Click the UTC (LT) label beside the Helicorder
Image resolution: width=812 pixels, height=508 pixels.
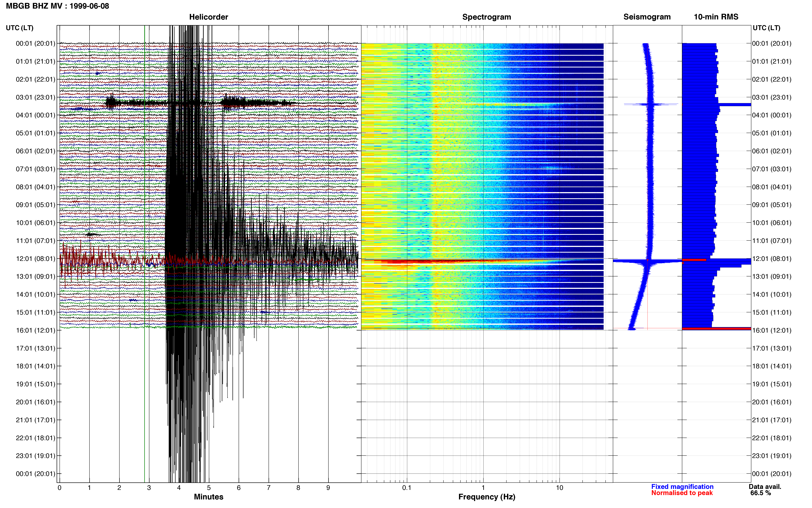(x=20, y=28)
